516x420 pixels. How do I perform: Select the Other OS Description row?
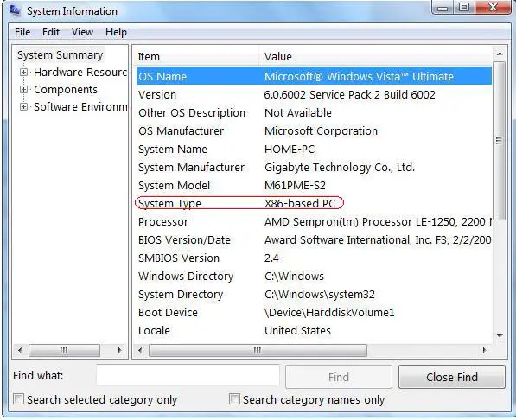pyautogui.click(x=314, y=113)
